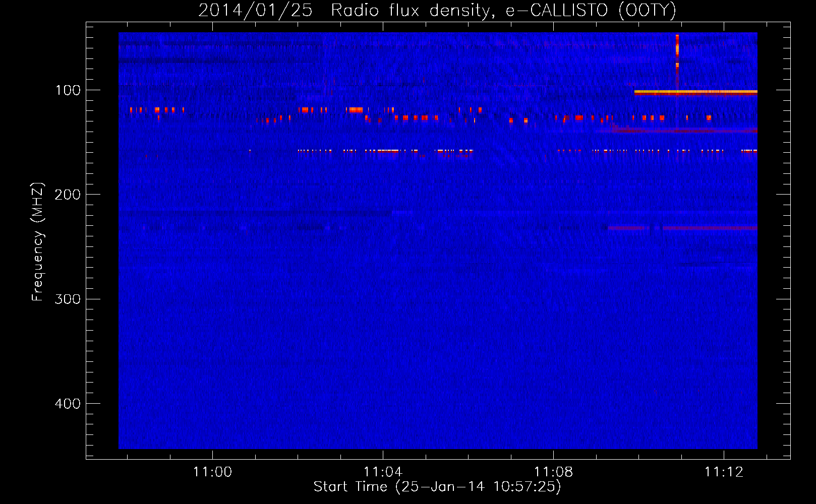Screen dimensions: 816x504
Task: Click the bright yellow emission band near 100 MHz
Action: [x=696, y=92]
